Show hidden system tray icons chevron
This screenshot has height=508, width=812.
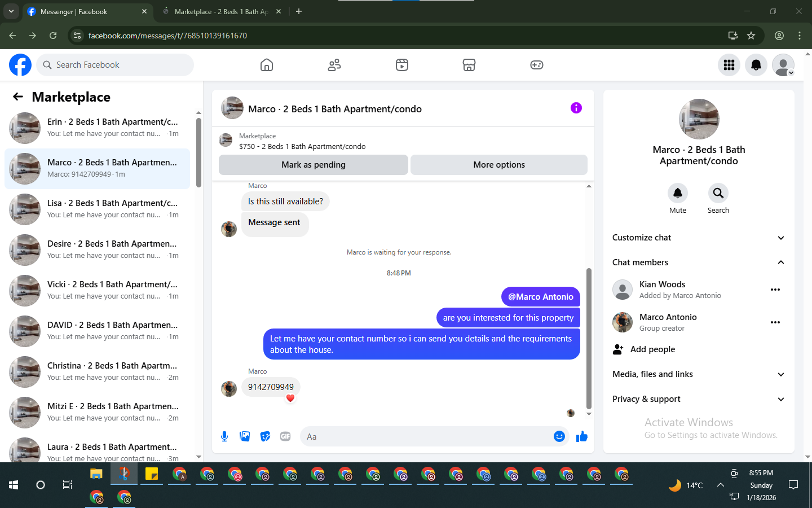pyautogui.click(x=721, y=485)
